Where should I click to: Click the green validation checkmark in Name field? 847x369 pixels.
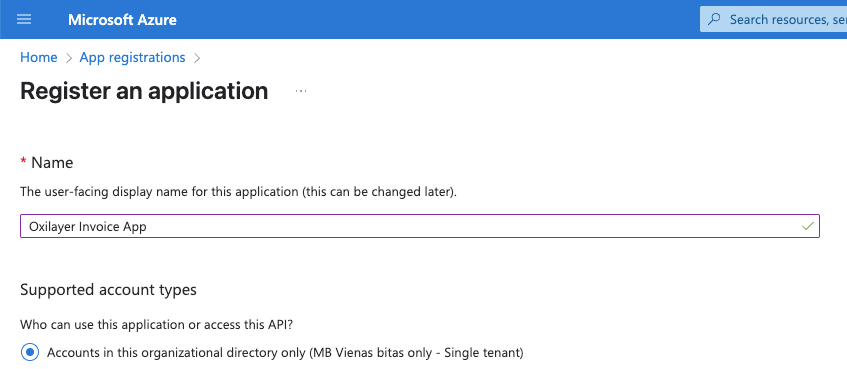pyautogui.click(x=808, y=226)
